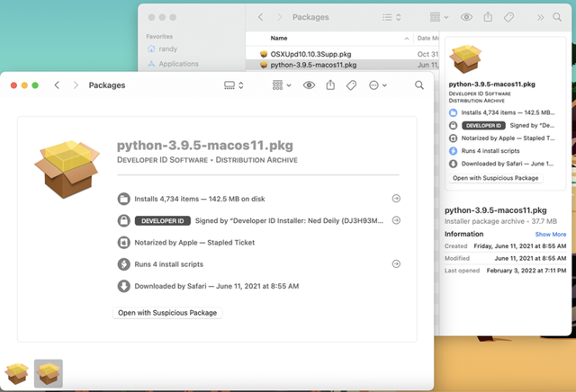Click search magnifier in front window
The image size is (576, 392).
[419, 85]
